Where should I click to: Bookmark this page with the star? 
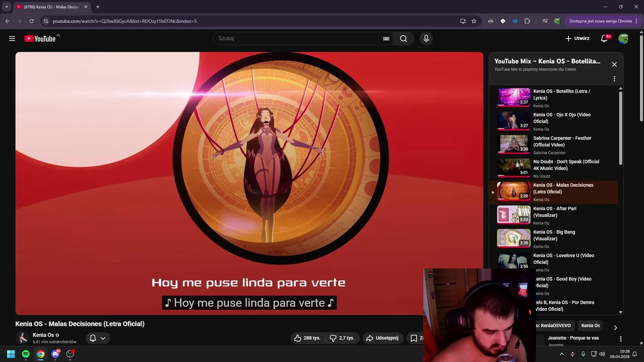click(x=474, y=21)
